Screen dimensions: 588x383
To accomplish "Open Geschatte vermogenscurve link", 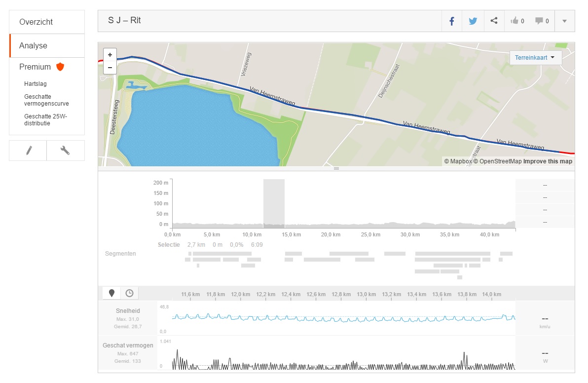I will click(46, 100).
